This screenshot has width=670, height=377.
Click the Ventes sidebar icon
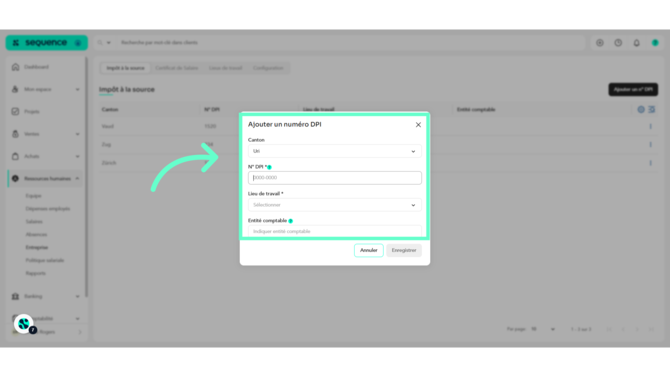[15, 134]
